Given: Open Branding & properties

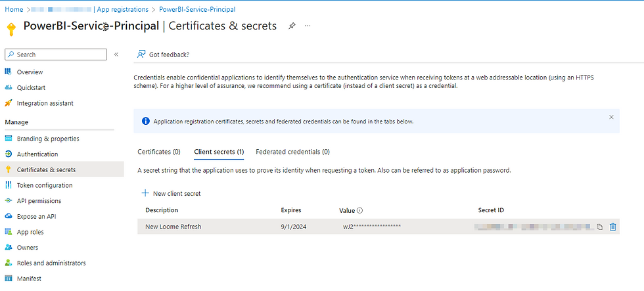Looking at the screenshot, I should tap(48, 139).
